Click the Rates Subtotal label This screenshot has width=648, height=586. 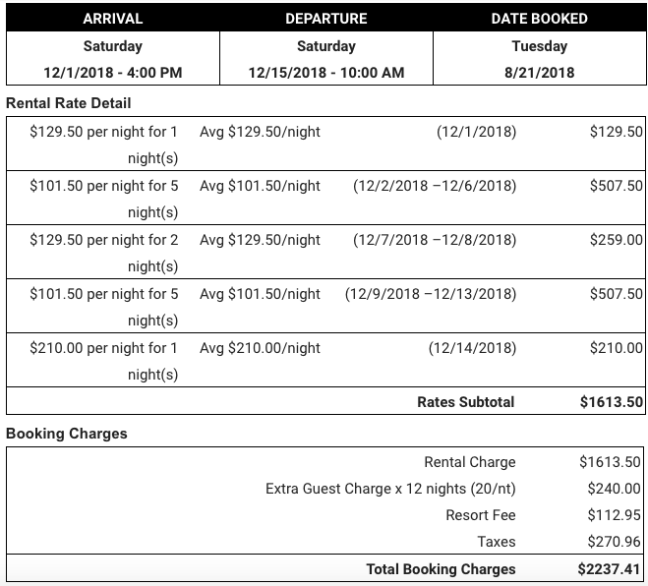(x=466, y=402)
